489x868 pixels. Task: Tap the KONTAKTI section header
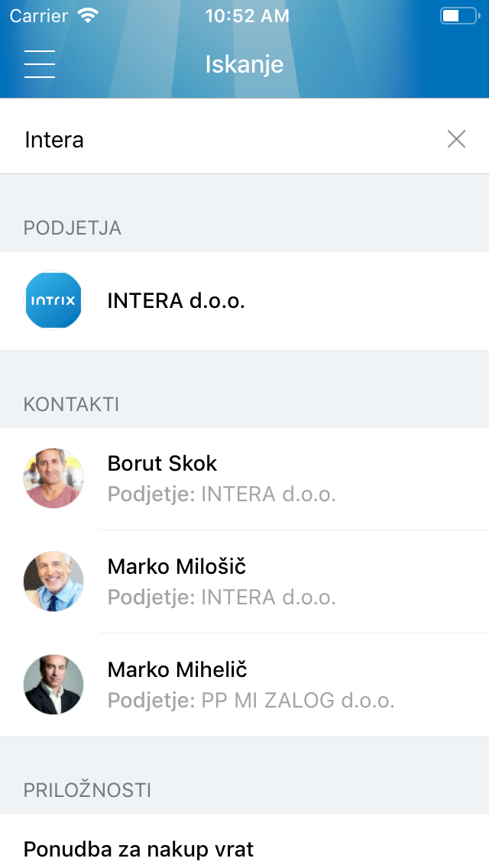(x=72, y=404)
